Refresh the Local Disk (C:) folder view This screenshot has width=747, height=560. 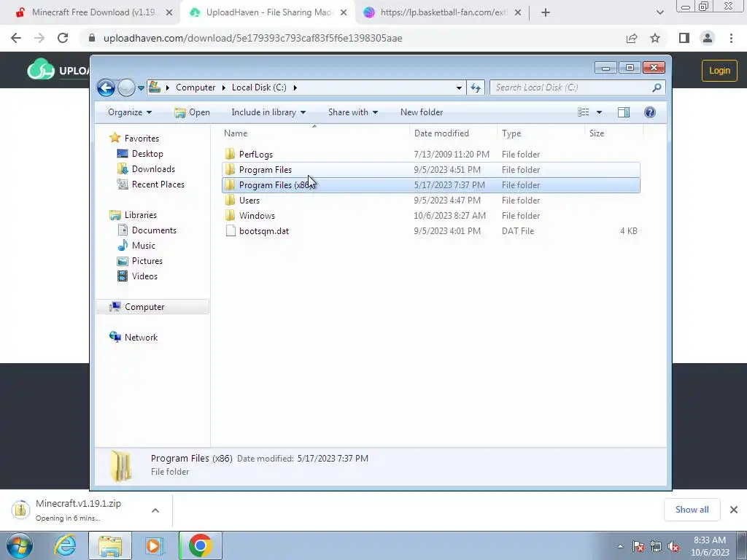pyautogui.click(x=476, y=87)
